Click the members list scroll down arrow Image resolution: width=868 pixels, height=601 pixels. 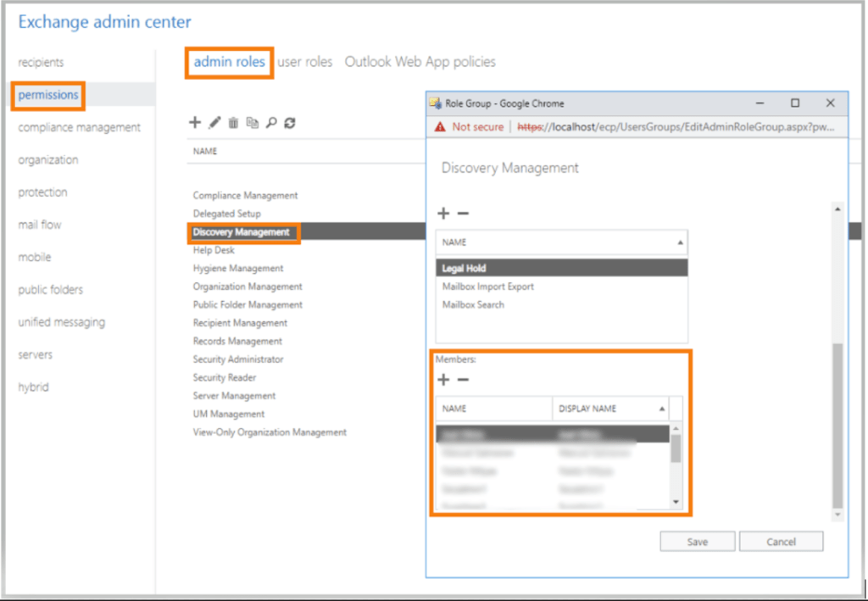676,502
